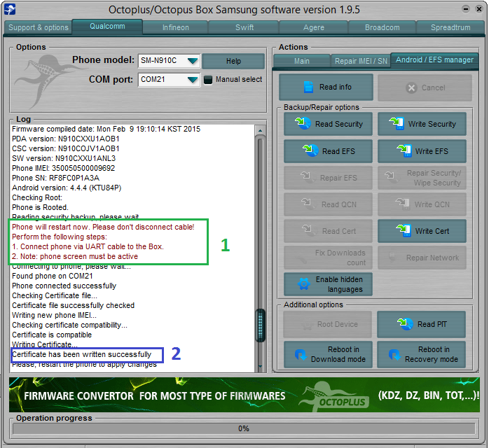Click the Read info document icon

[x=308, y=87]
